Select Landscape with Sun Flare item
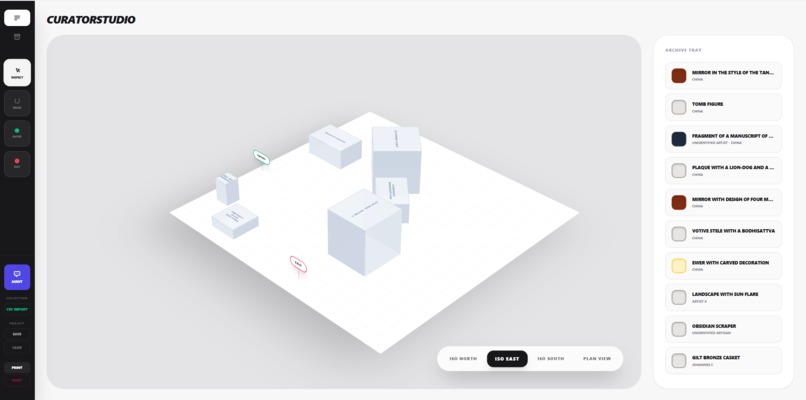Image resolution: width=806 pixels, height=400 pixels. (x=723, y=297)
